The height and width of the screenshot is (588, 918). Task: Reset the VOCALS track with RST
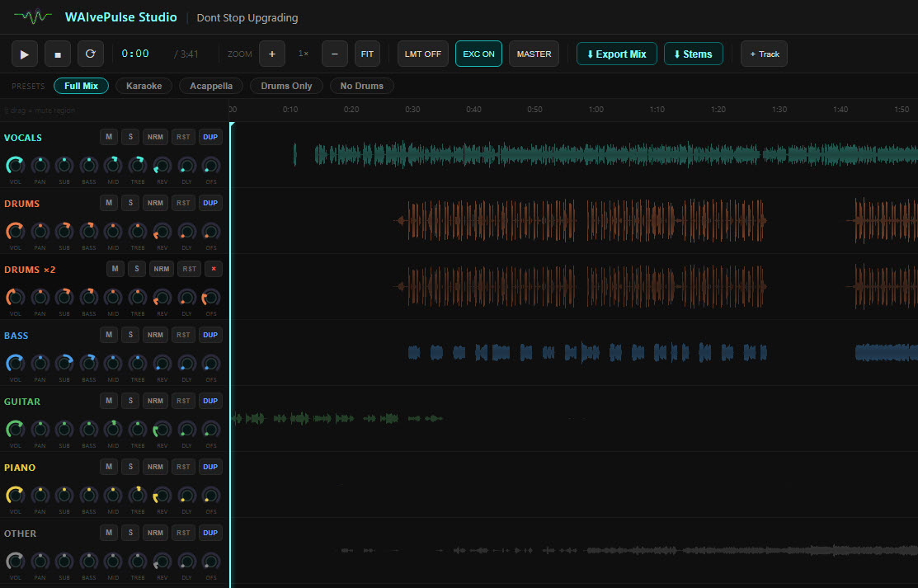pos(183,137)
